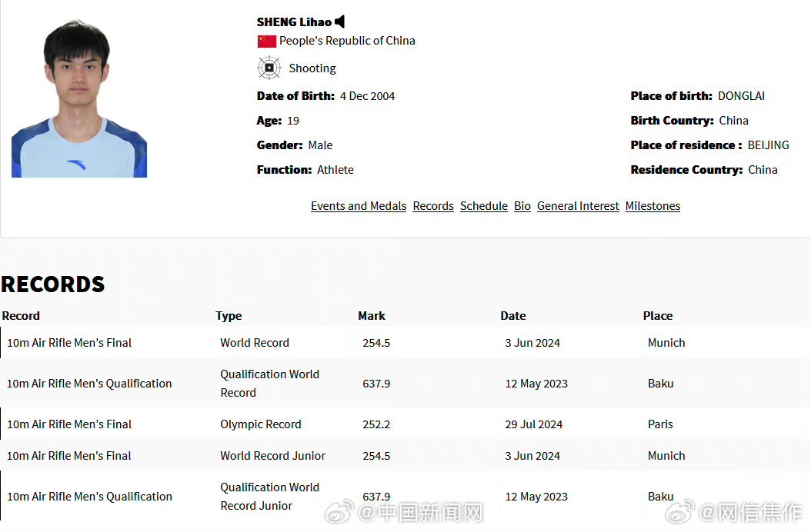Open the Bio link
Image resolution: width=811 pixels, height=532 pixels.
(522, 206)
